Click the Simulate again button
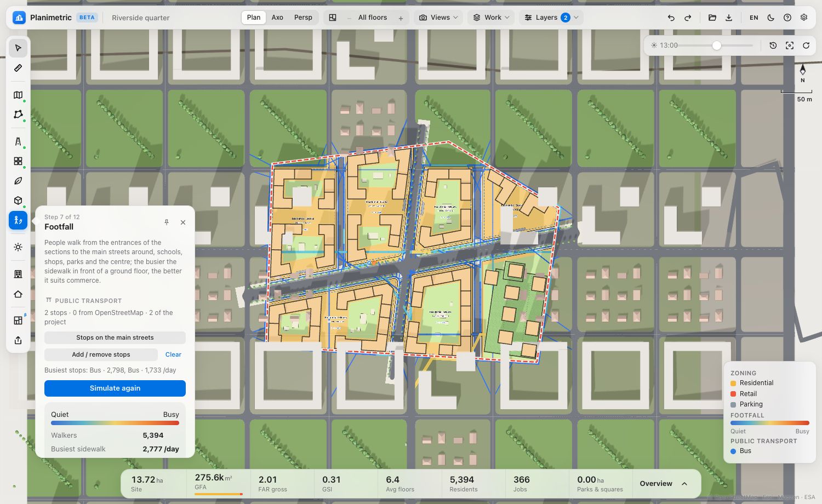 115,388
